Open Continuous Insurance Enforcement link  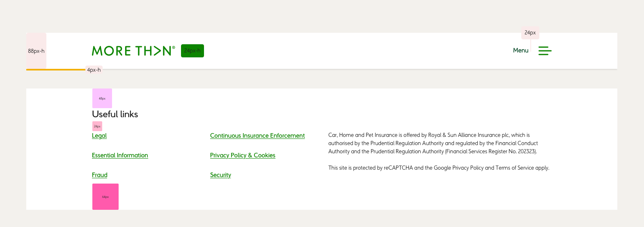click(x=257, y=136)
